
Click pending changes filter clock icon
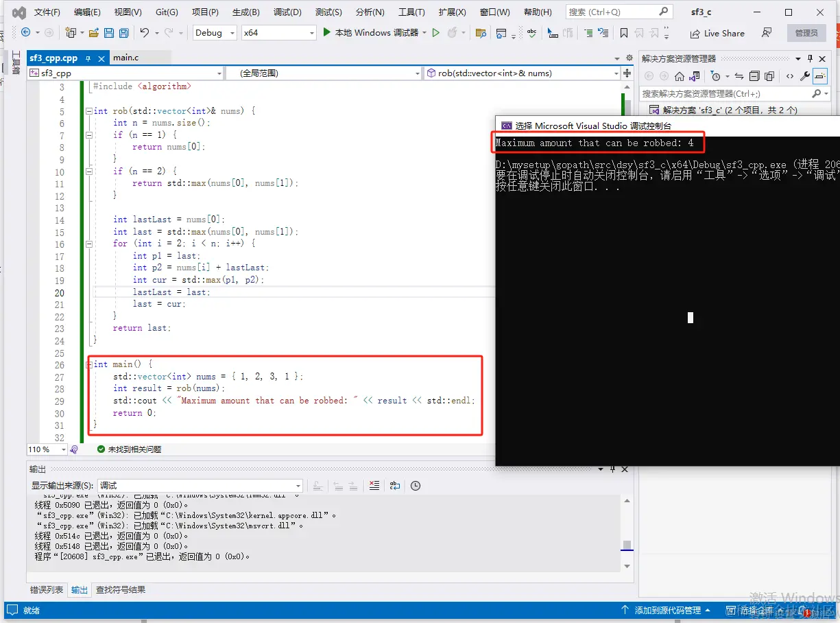(715, 76)
